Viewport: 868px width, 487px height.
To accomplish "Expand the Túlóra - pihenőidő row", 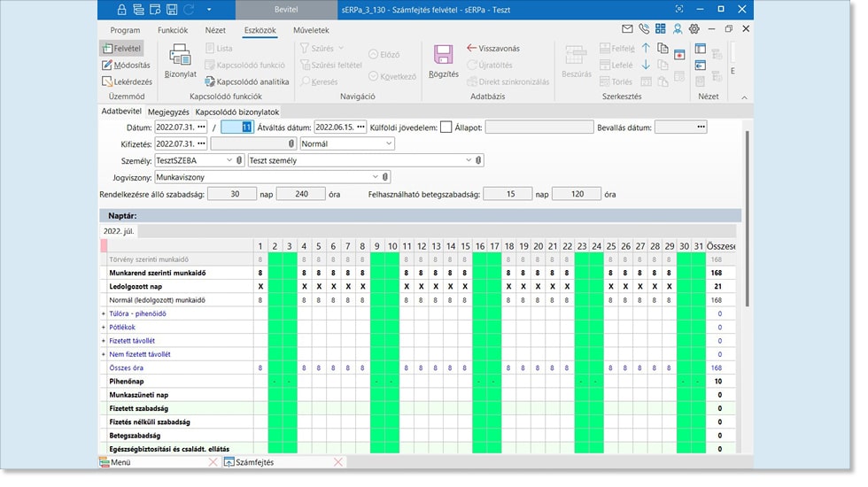I will tap(105, 313).
